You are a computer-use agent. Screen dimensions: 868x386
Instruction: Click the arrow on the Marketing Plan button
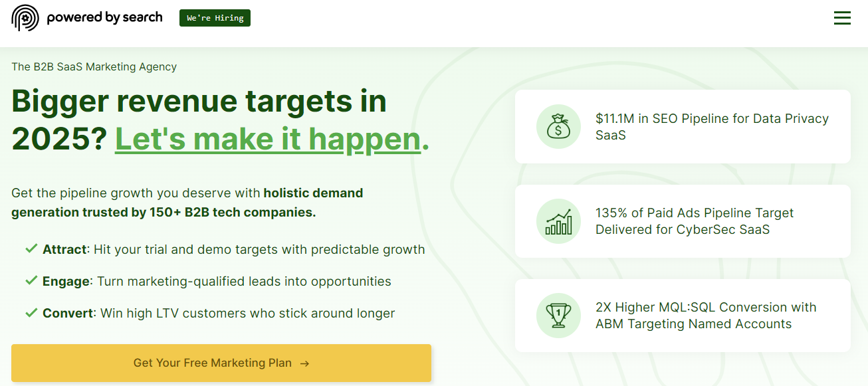(x=304, y=363)
